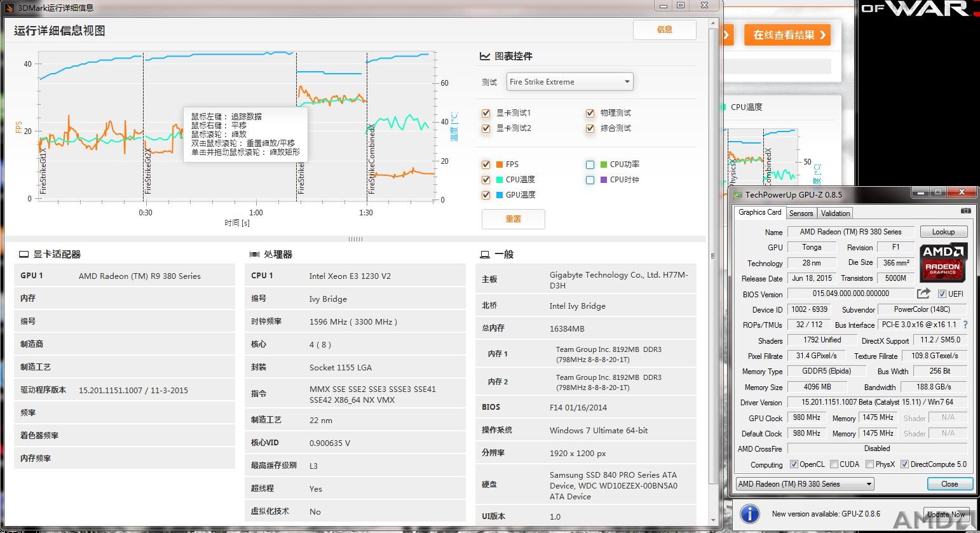
Task: Switch to the Validation tab
Action: [x=834, y=213]
